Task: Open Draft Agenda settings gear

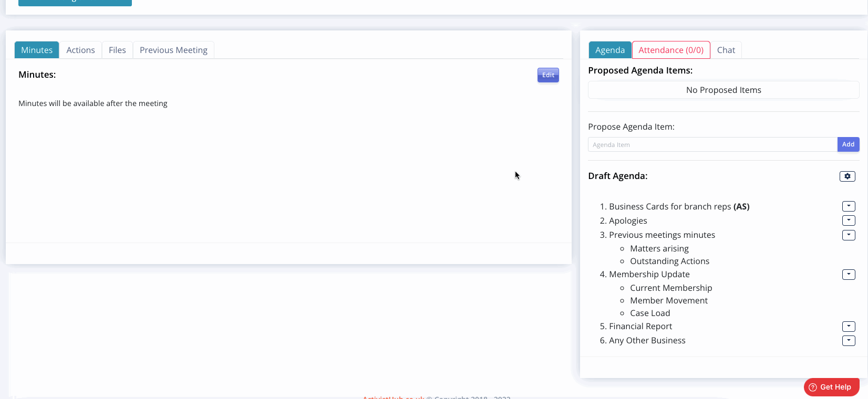Action: pos(847,176)
